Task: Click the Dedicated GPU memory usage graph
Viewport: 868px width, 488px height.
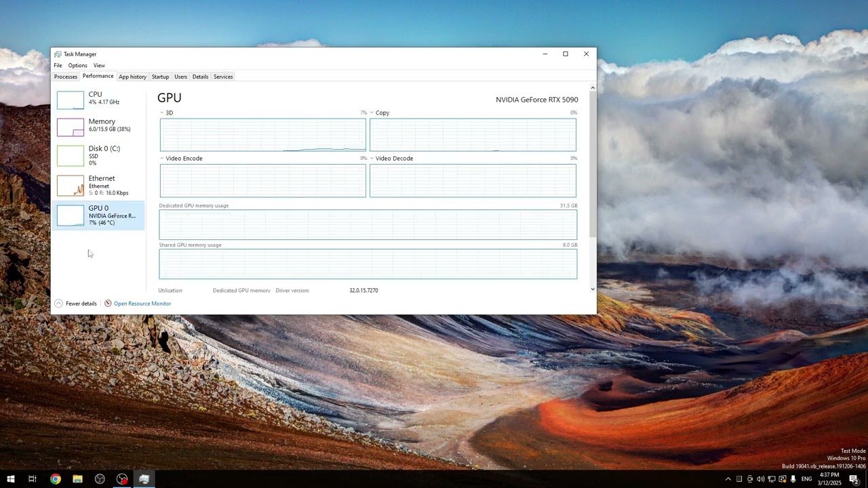Action: [368, 224]
